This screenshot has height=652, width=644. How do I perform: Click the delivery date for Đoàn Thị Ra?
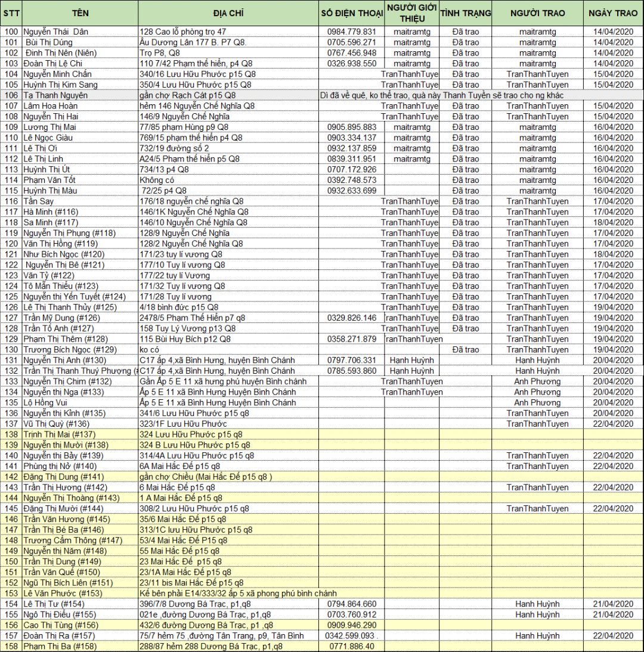pos(613,636)
